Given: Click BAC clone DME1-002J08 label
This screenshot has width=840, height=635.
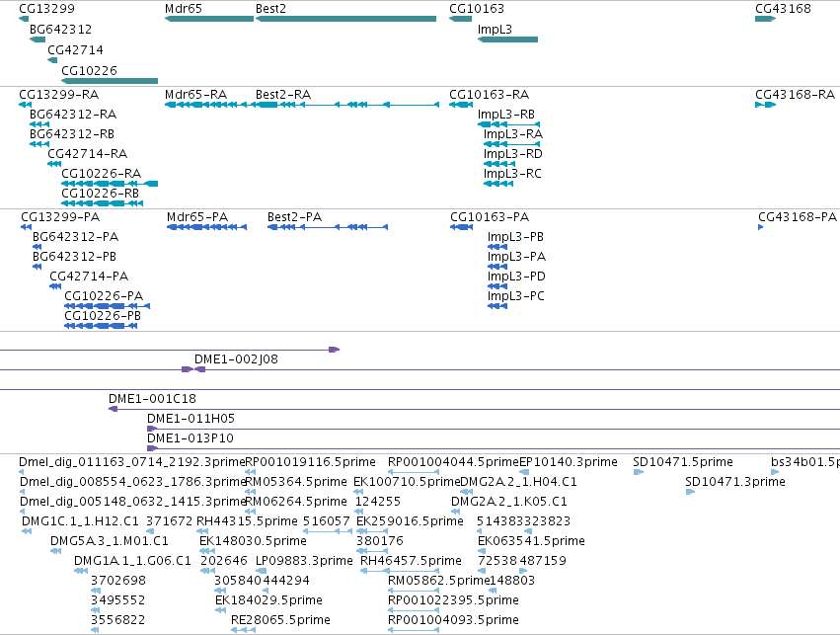Looking at the screenshot, I should (236, 359).
